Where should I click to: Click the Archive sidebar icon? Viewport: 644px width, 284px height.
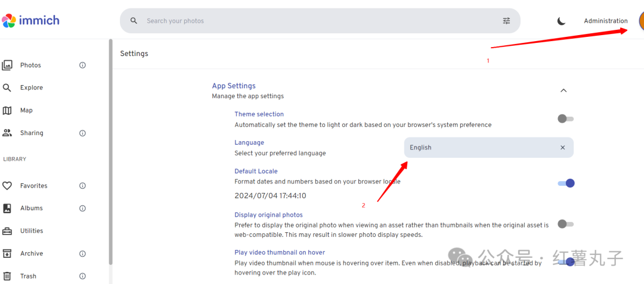pyautogui.click(x=7, y=253)
